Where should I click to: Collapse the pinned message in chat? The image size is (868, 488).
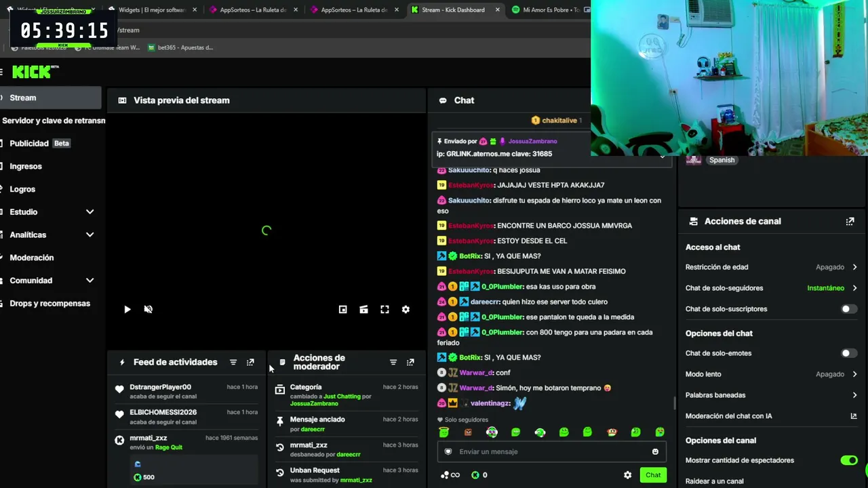click(x=663, y=156)
